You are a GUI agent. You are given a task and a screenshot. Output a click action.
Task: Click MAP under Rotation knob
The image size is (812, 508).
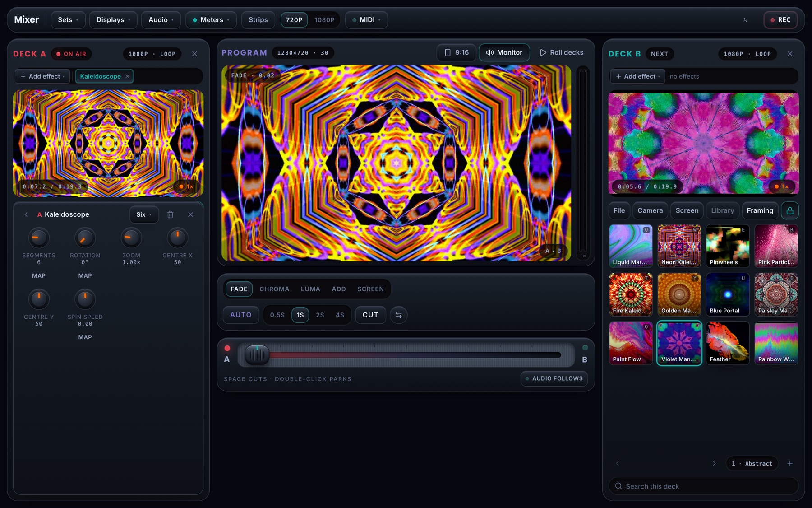(x=85, y=275)
